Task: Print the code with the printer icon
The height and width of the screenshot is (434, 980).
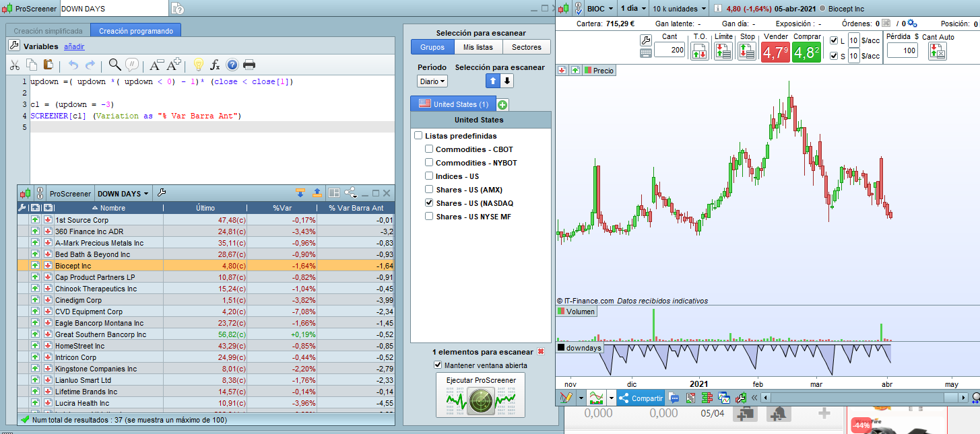Action: point(249,65)
